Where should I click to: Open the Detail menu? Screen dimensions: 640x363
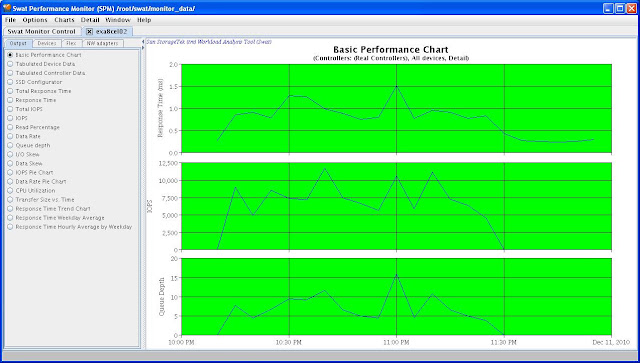[90, 20]
